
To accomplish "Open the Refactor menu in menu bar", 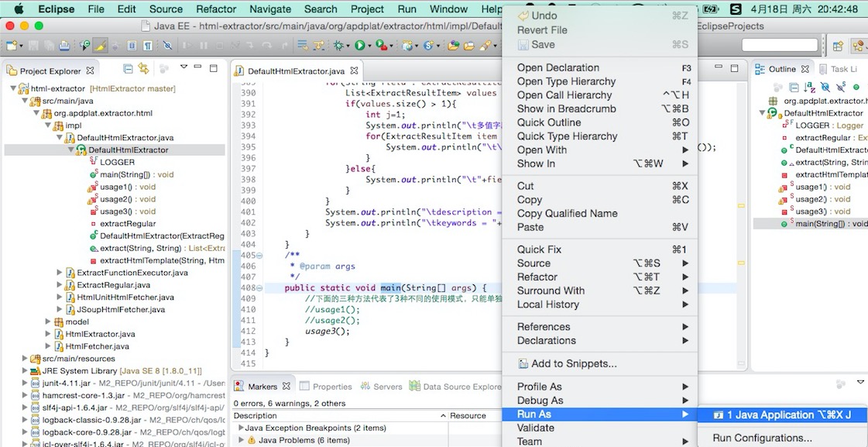I will (217, 9).
